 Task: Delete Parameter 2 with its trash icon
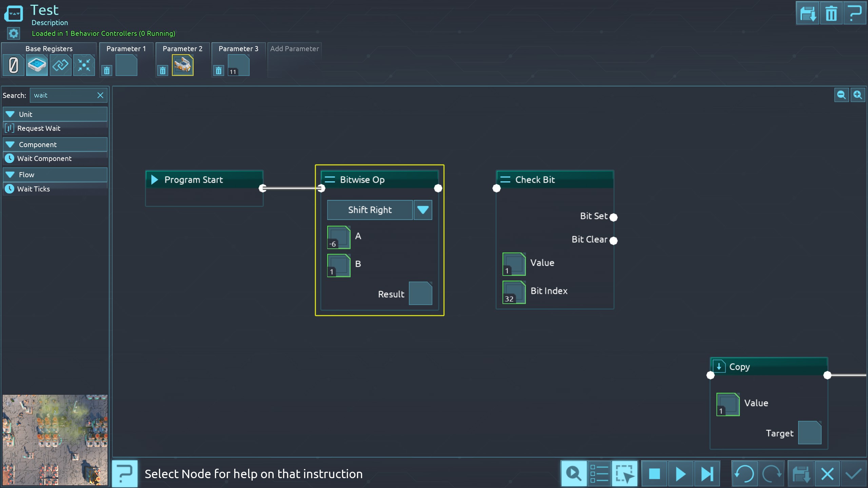pyautogui.click(x=163, y=70)
